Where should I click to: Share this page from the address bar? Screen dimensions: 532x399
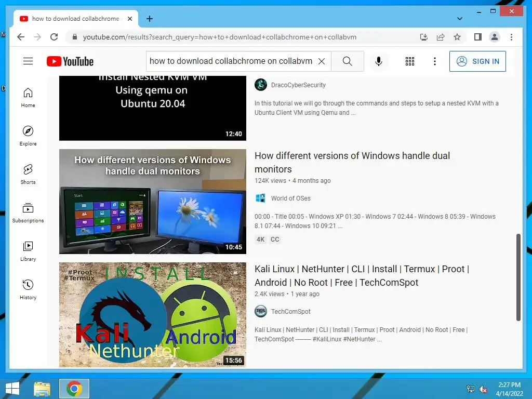(x=441, y=37)
